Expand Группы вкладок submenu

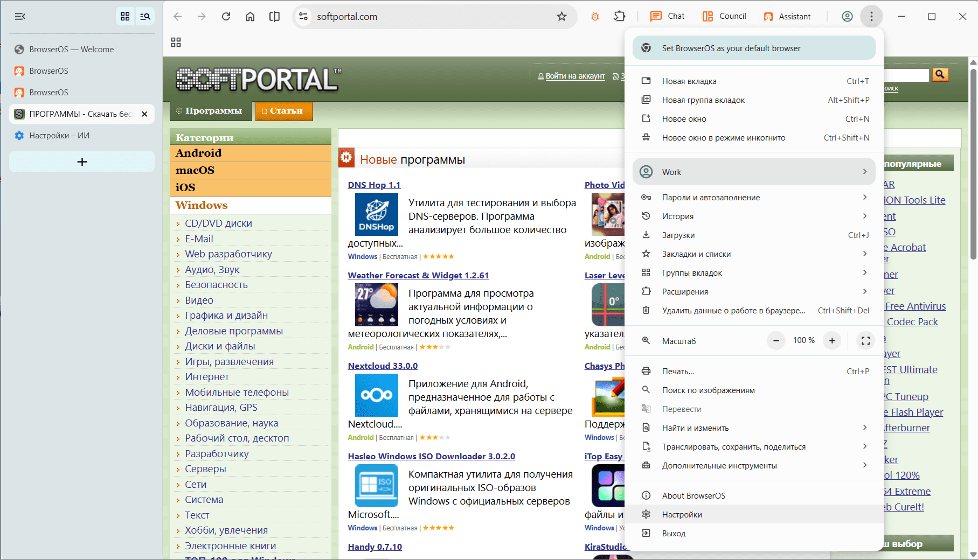tap(754, 273)
